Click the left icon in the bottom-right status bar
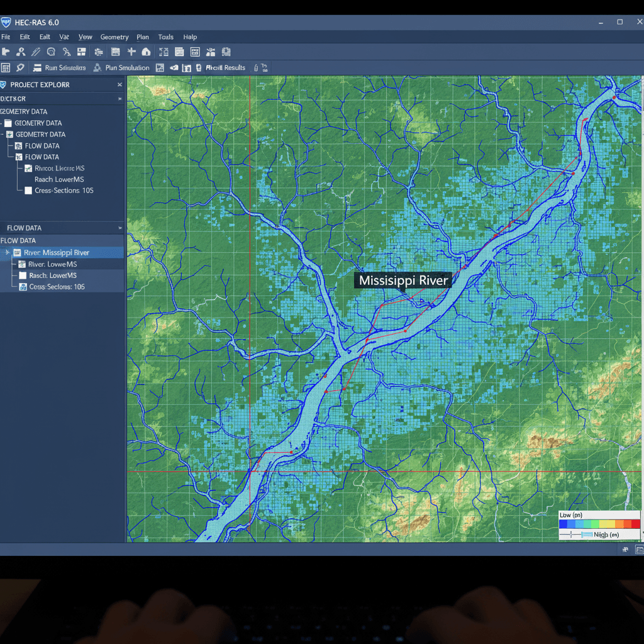This screenshot has width=644, height=644. (x=625, y=549)
